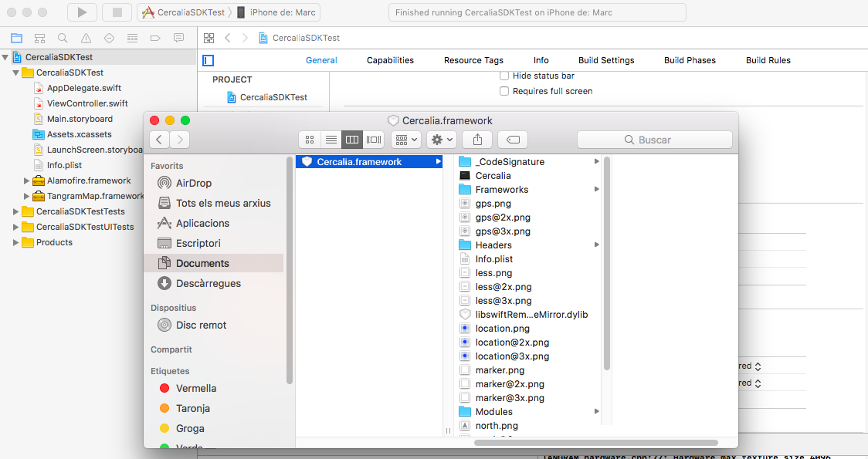Select Documents in the Finder sidebar
The image size is (868, 459).
point(214,263)
